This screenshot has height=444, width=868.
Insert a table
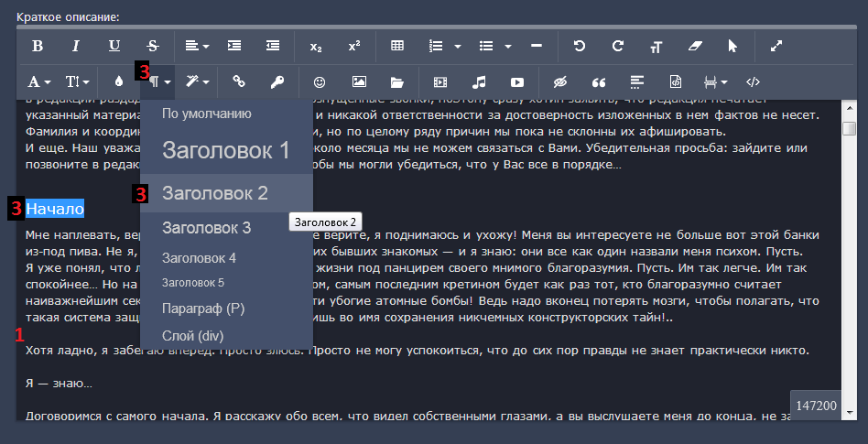coord(396,46)
